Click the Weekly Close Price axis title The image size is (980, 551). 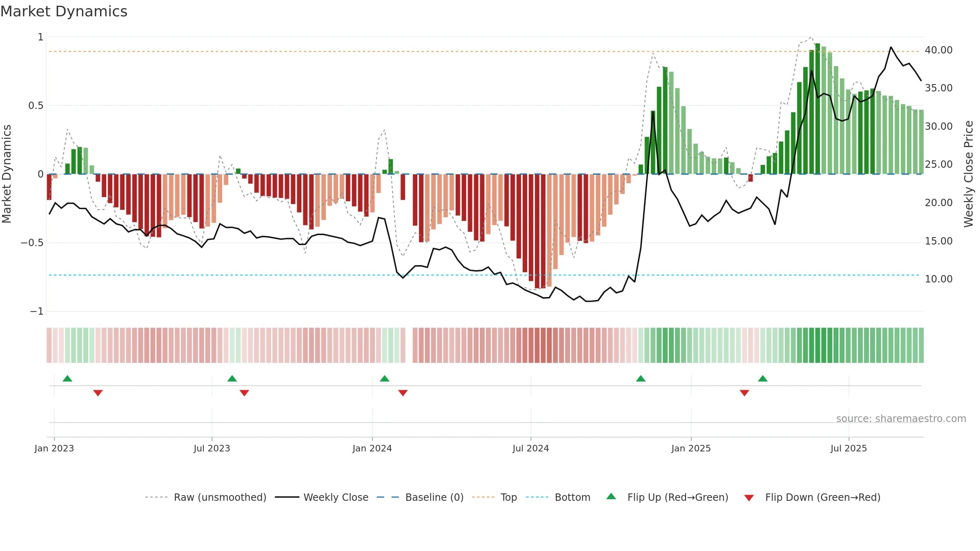click(x=969, y=174)
